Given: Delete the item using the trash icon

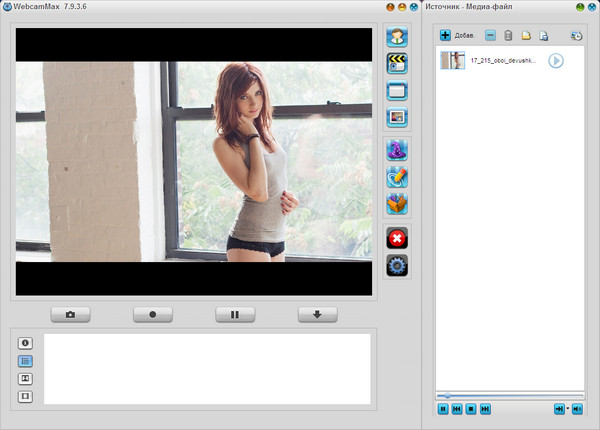Looking at the screenshot, I should tap(508, 36).
